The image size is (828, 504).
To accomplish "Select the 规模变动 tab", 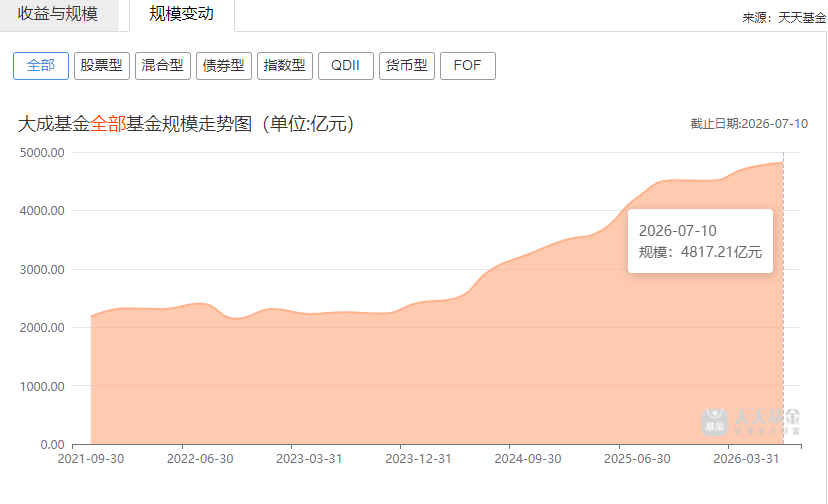I will 182,14.
